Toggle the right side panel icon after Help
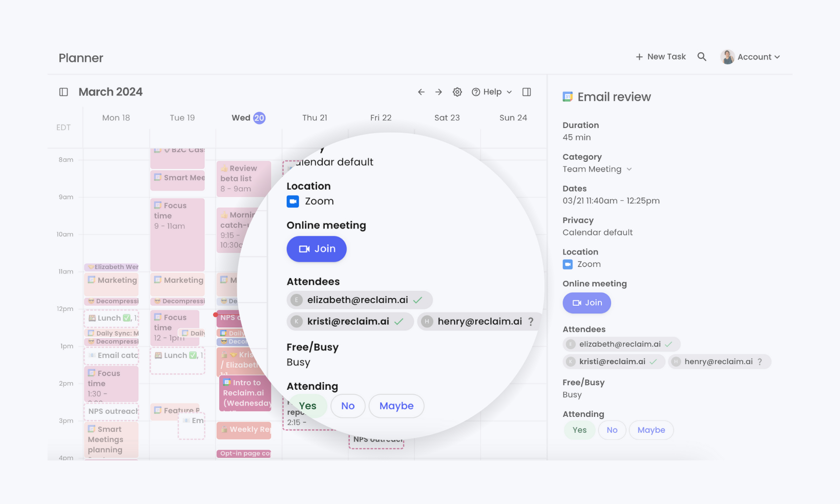 527,92
